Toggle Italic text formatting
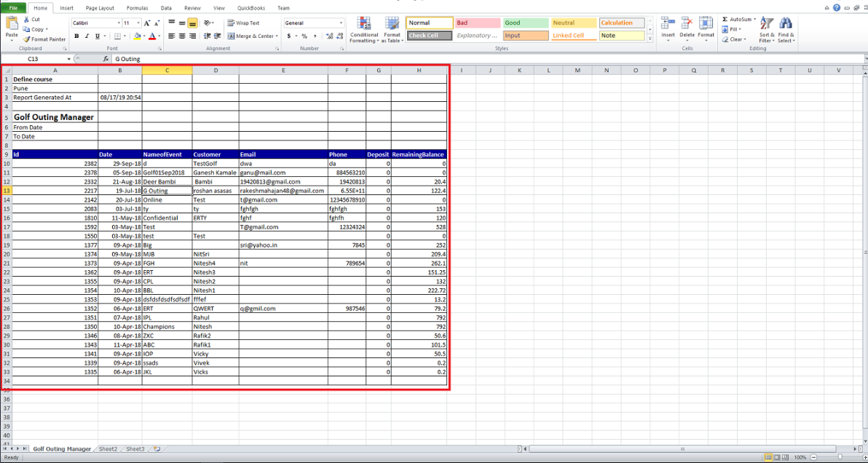The height and width of the screenshot is (463, 868). [x=87, y=36]
